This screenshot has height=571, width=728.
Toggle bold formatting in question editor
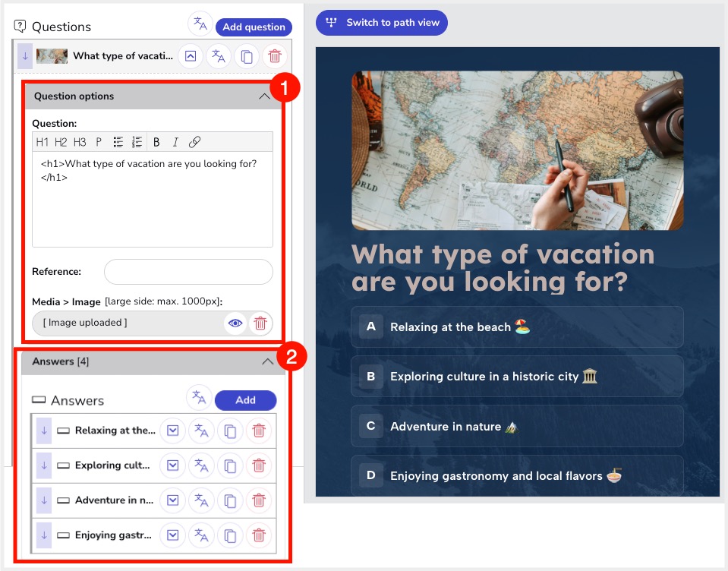click(x=156, y=142)
